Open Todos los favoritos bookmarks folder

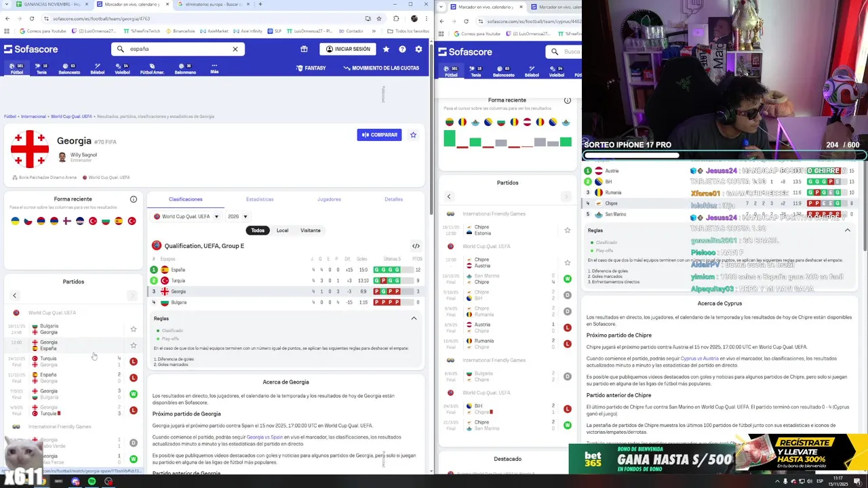pyautogui.click(x=409, y=31)
